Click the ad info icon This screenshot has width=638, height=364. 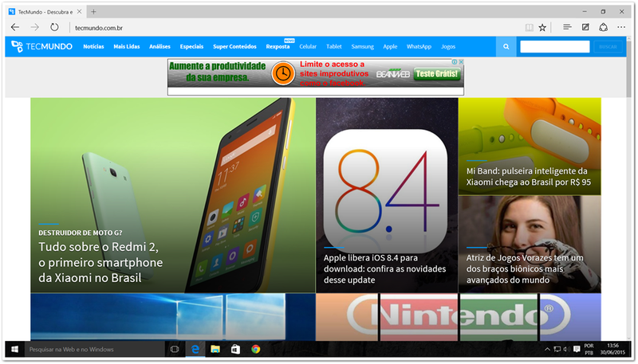pyautogui.click(x=455, y=62)
